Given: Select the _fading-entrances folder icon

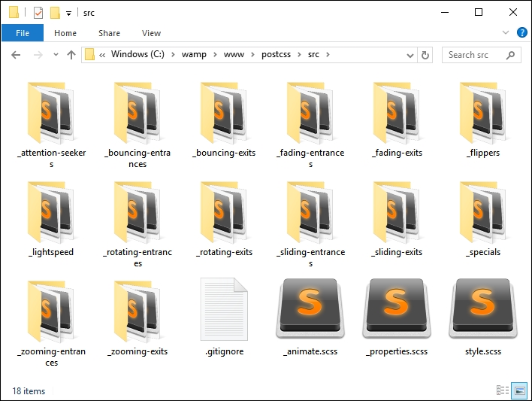Looking at the screenshot, I should (x=310, y=113).
